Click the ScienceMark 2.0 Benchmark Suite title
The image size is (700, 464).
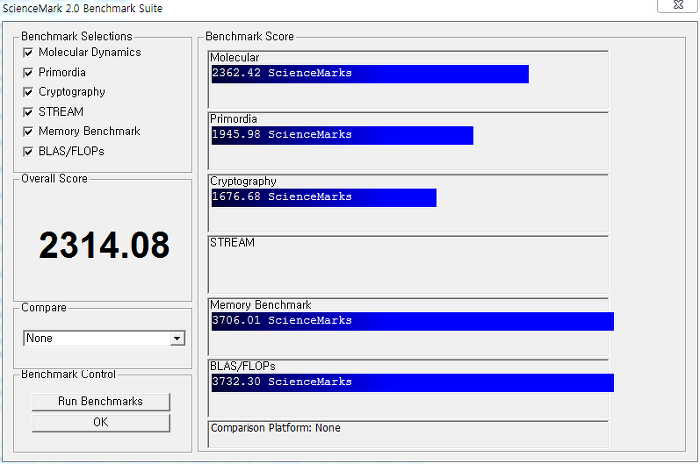tap(83, 8)
